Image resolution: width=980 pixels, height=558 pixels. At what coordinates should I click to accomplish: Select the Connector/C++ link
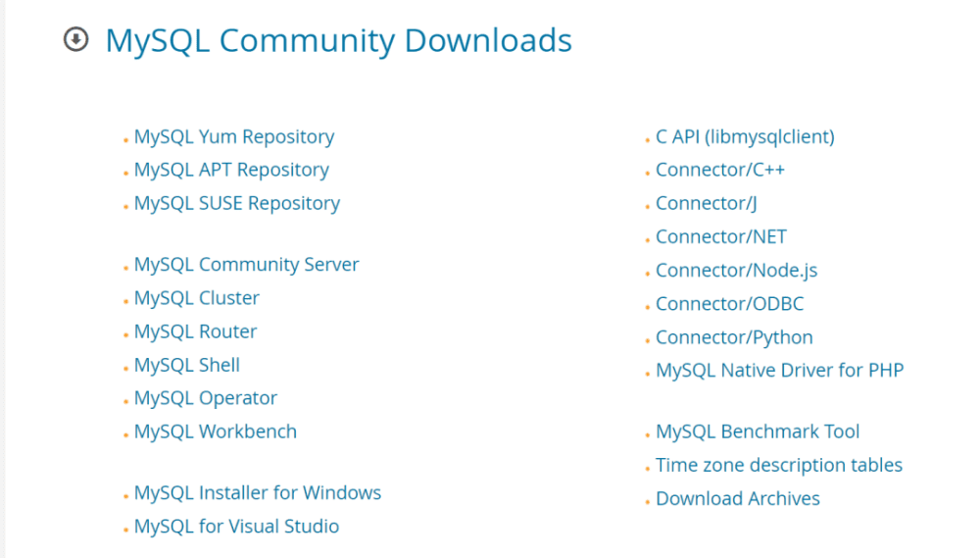720,170
